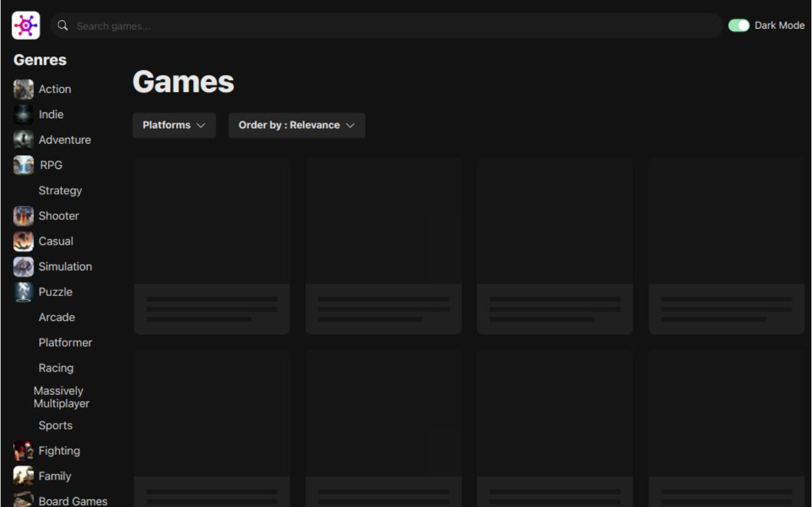Click the magnifier search icon

63,26
